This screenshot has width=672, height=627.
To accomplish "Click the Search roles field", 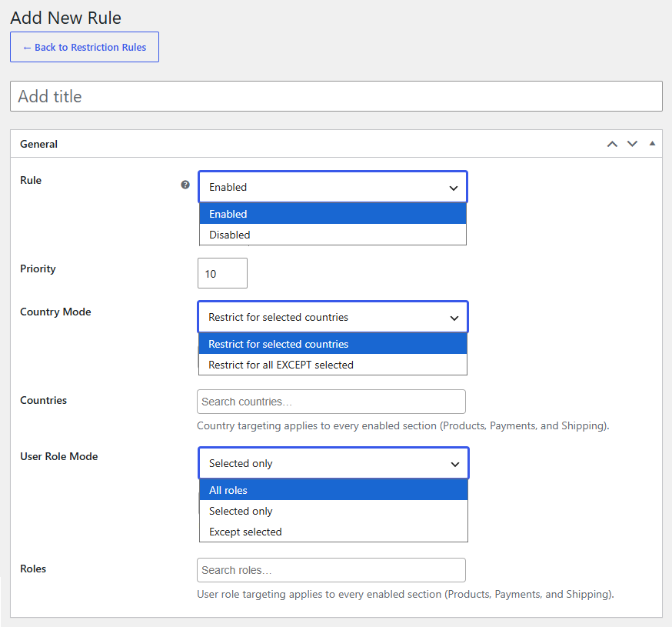I will (x=331, y=570).
